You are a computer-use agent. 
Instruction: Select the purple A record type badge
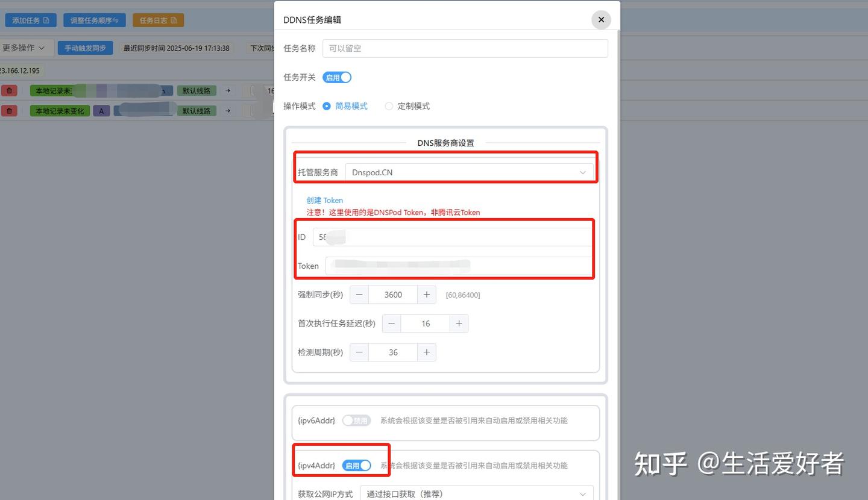coord(101,110)
